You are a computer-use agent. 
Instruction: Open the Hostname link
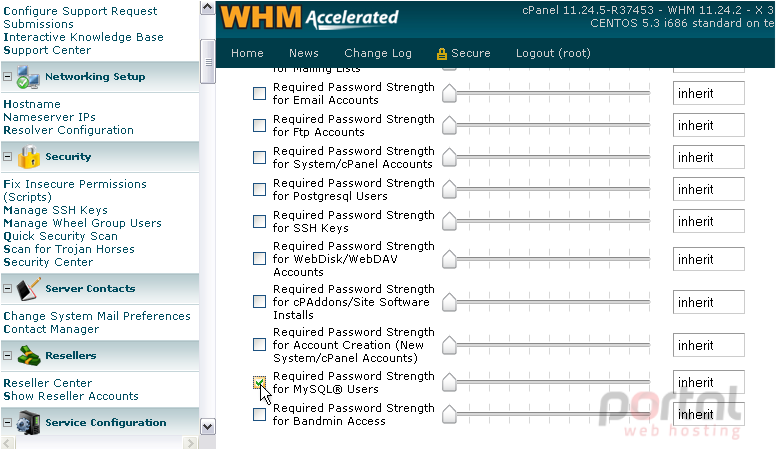32,104
